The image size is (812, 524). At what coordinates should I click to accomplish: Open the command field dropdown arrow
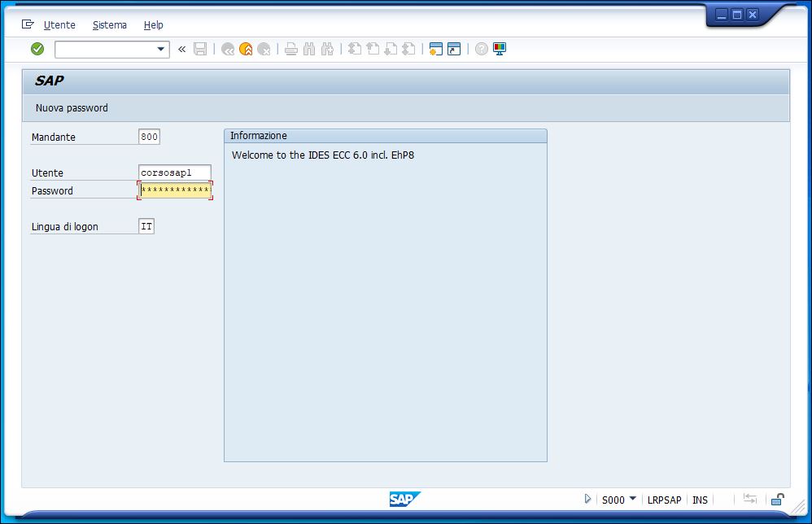[160, 49]
